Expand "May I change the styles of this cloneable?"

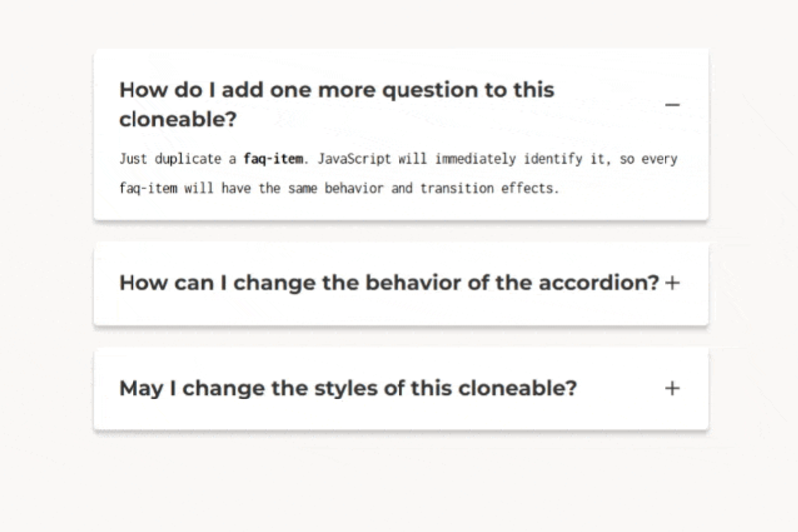tap(348, 388)
